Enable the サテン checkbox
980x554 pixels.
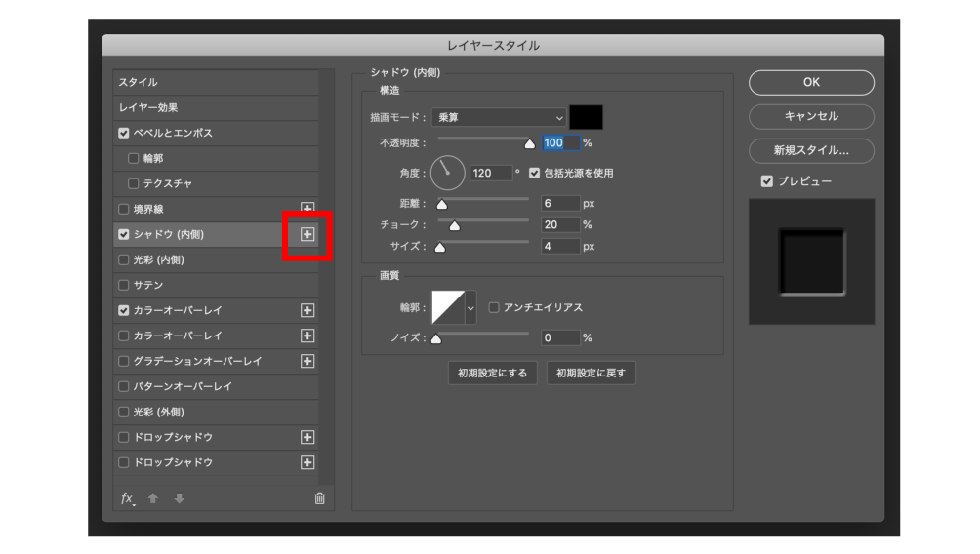pos(124,285)
